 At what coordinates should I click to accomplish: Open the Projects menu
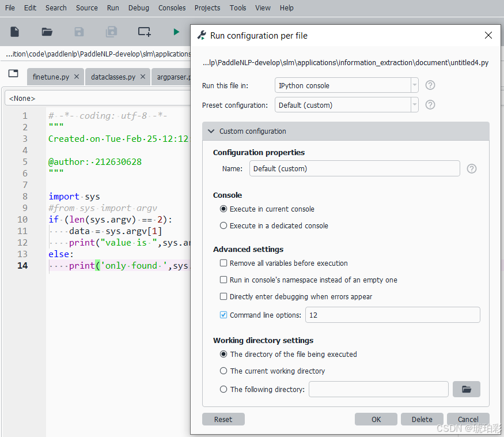pyautogui.click(x=207, y=7)
